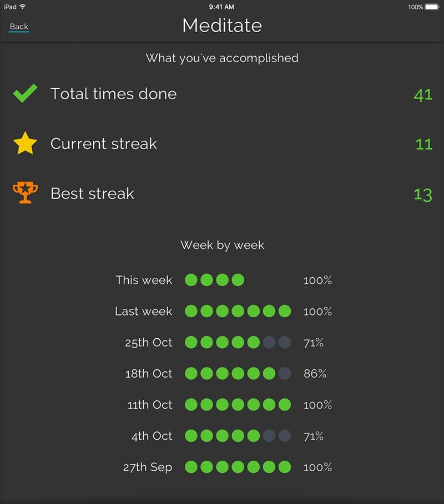
Task: Tap the 86% completion for 18th Oct
Action: click(x=315, y=374)
